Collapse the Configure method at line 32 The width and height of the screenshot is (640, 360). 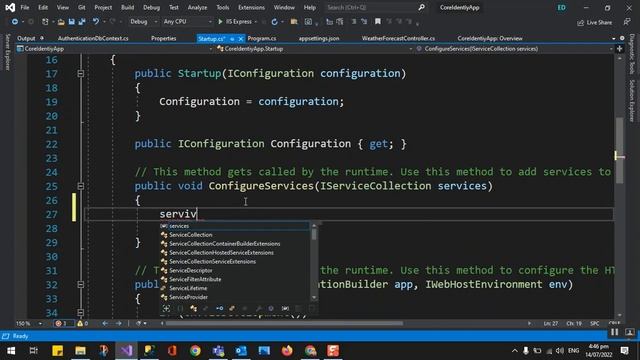(80, 284)
